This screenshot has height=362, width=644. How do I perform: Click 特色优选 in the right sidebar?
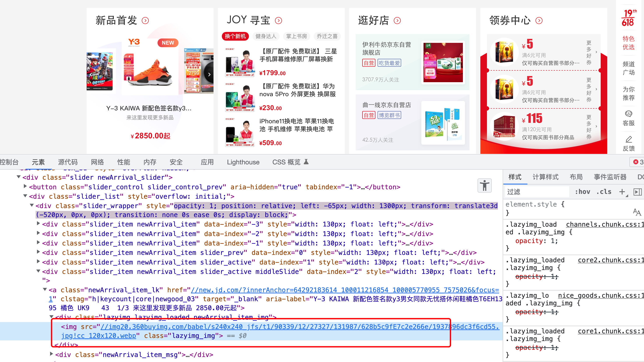click(628, 43)
